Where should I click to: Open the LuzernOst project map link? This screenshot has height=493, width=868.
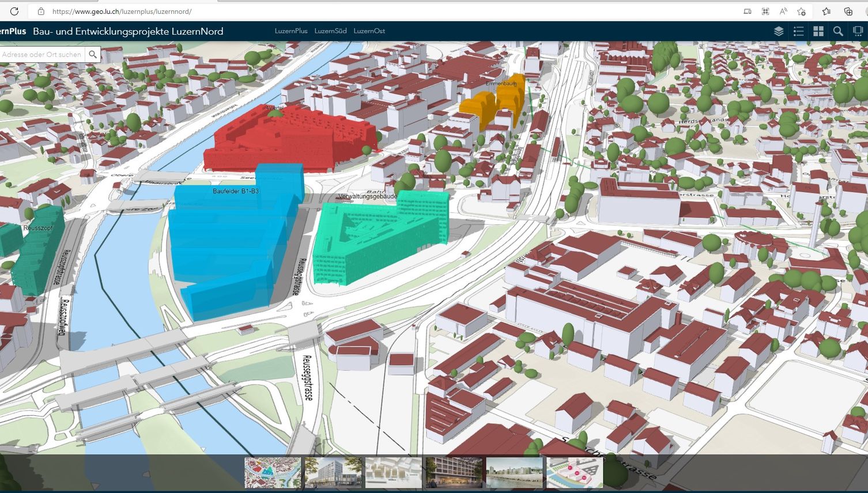pyautogui.click(x=369, y=31)
